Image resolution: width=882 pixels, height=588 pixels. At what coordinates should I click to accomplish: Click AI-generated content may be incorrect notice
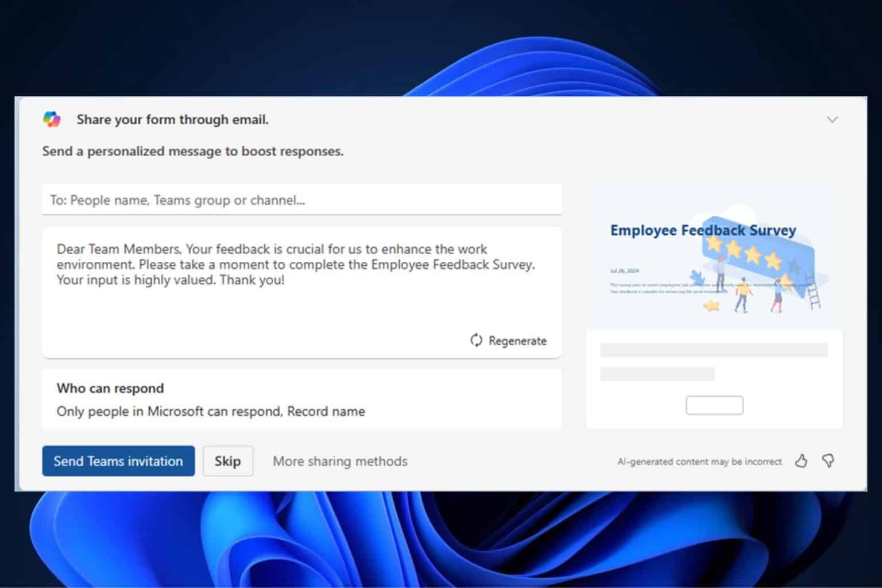coord(699,462)
